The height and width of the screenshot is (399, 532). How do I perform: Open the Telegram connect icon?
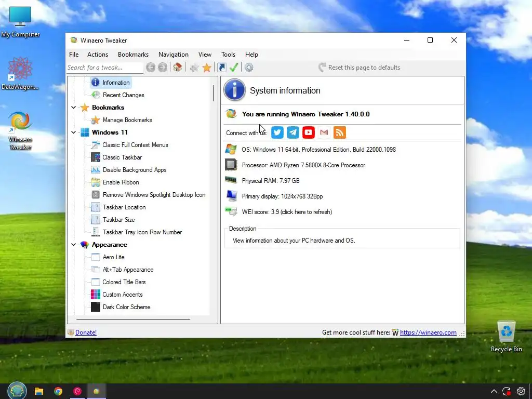(293, 132)
